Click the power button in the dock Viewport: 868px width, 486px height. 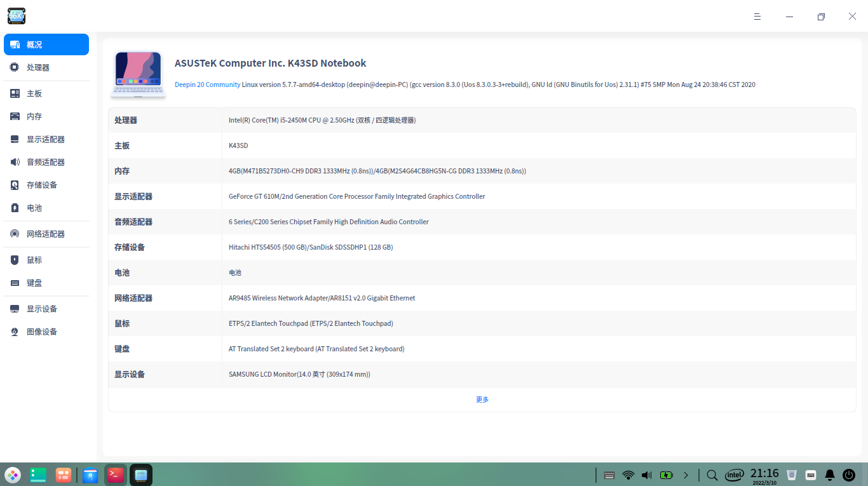849,475
